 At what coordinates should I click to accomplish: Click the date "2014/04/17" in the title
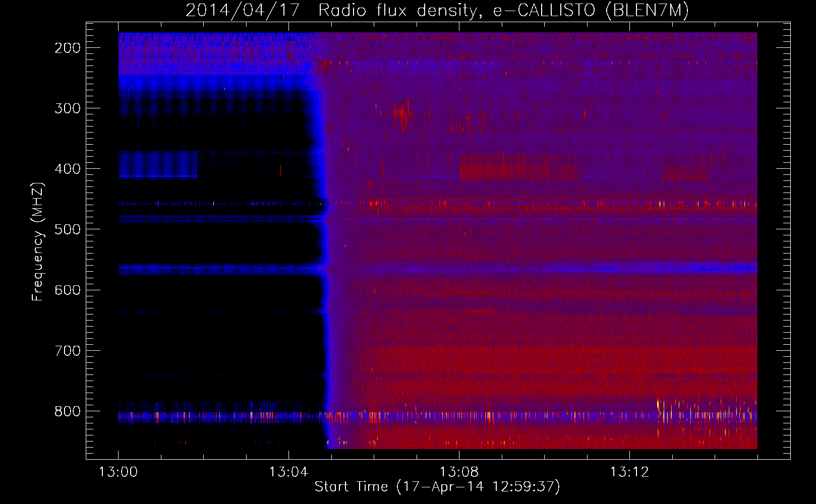click(243, 11)
